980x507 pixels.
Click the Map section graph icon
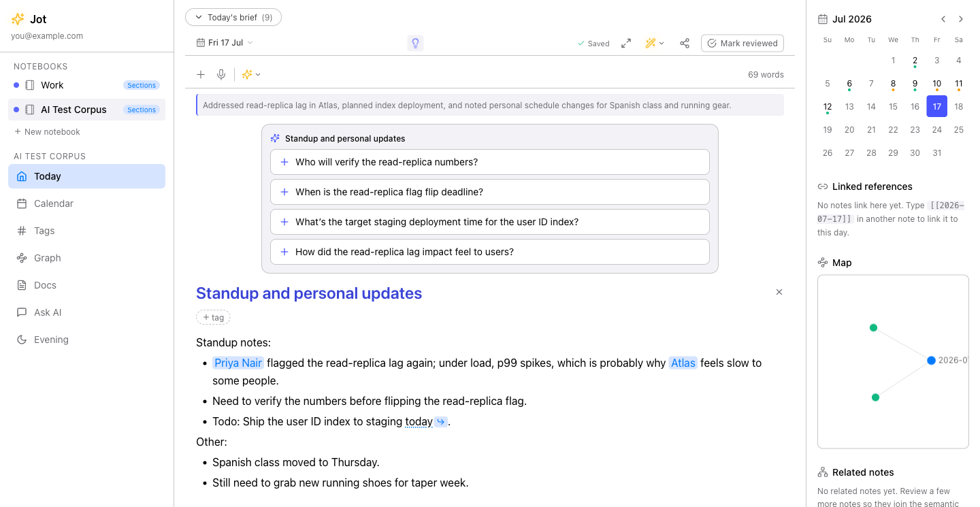click(x=823, y=263)
